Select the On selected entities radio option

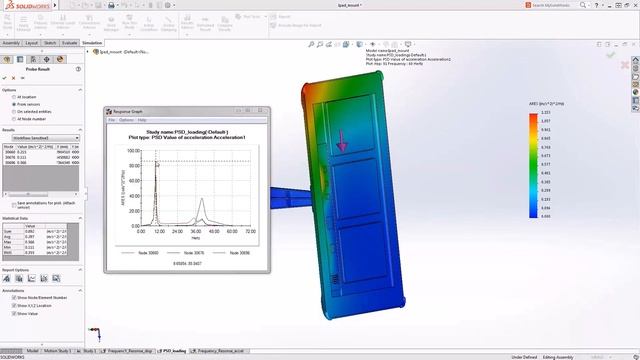point(14,111)
